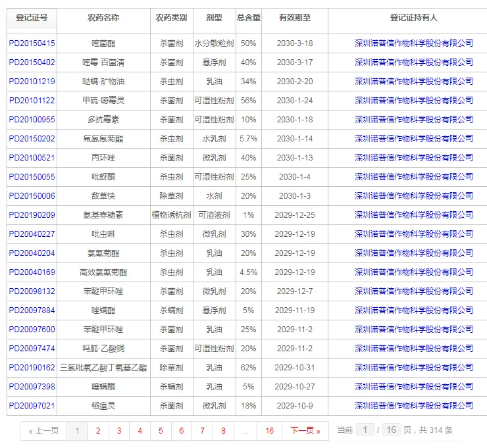
Task: Select formulation cell 水分散粒剂
Action: pyautogui.click(x=215, y=43)
